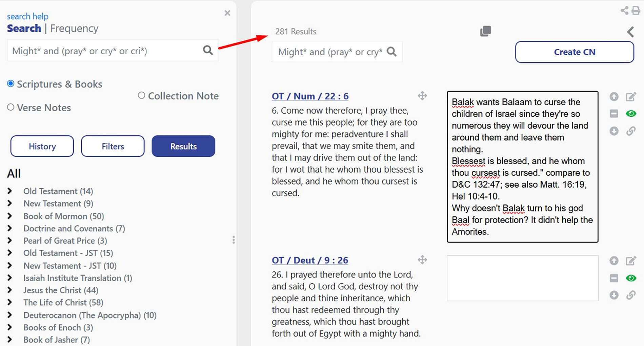Screen dimensions: 644x346
Task: Switch to the Frequency tab
Action: coord(74,28)
